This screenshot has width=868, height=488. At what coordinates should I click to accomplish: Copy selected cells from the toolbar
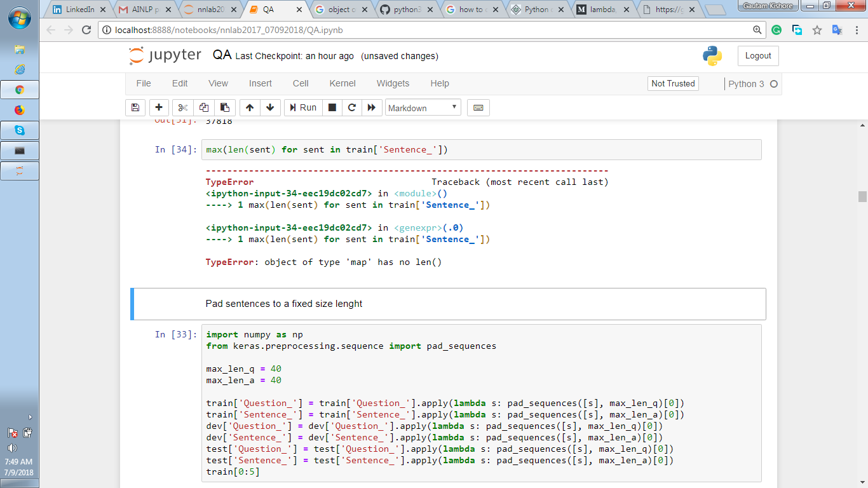click(204, 107)
